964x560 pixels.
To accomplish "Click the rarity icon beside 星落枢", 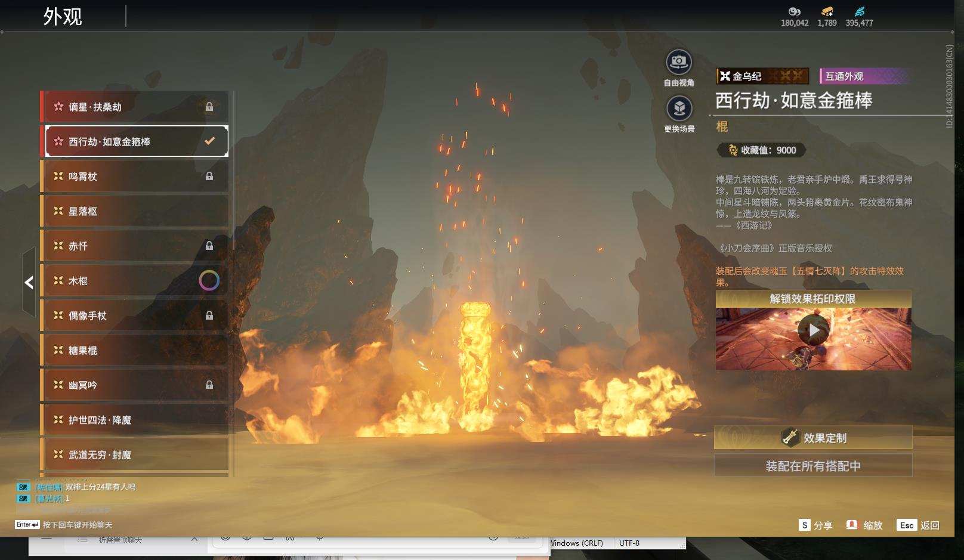I will pyautogui.click(x=58, y=211).
